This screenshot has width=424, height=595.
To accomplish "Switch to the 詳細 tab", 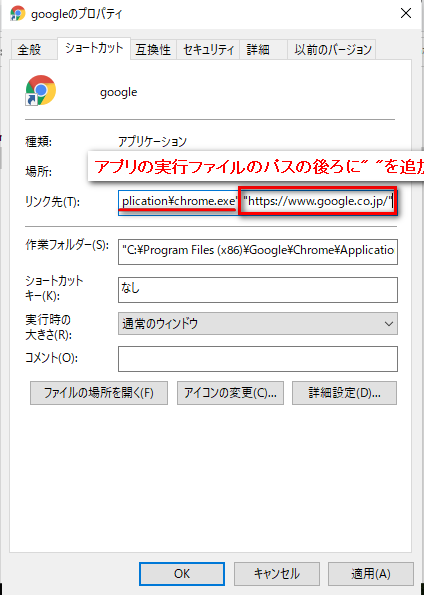I will [x=263, y=50].
